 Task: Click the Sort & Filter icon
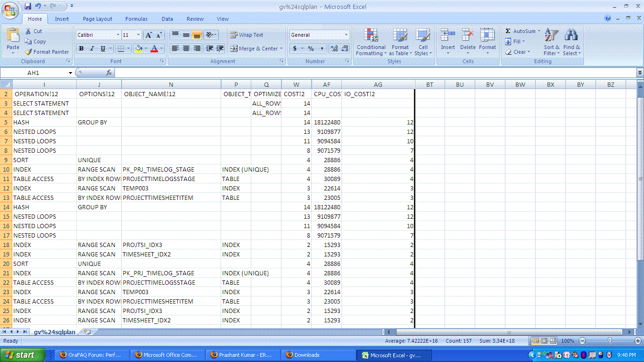pos(551,36)
